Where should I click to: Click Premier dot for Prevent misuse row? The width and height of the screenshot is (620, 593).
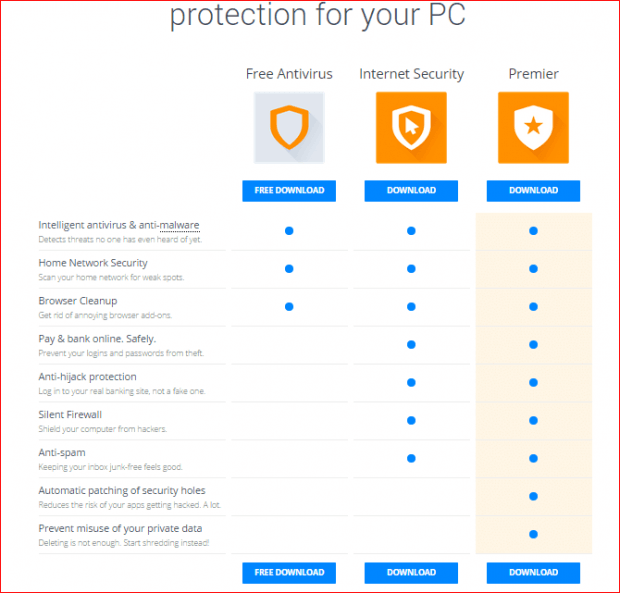tap(533, 534)
